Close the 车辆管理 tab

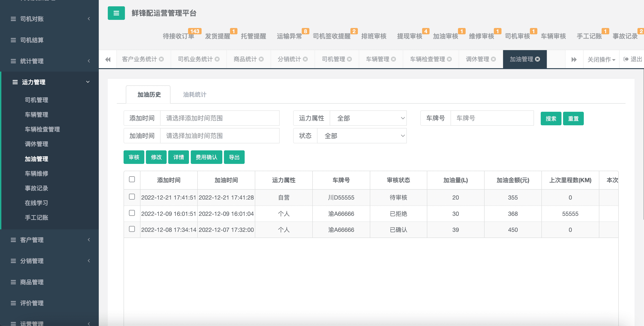click(x=393, y=59)
